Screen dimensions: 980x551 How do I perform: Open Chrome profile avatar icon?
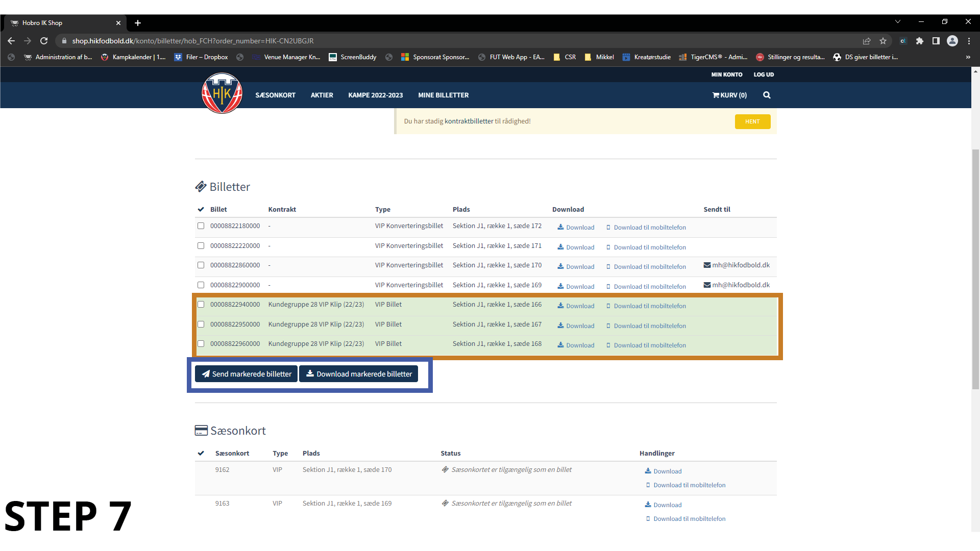click(x=952, y=41)
